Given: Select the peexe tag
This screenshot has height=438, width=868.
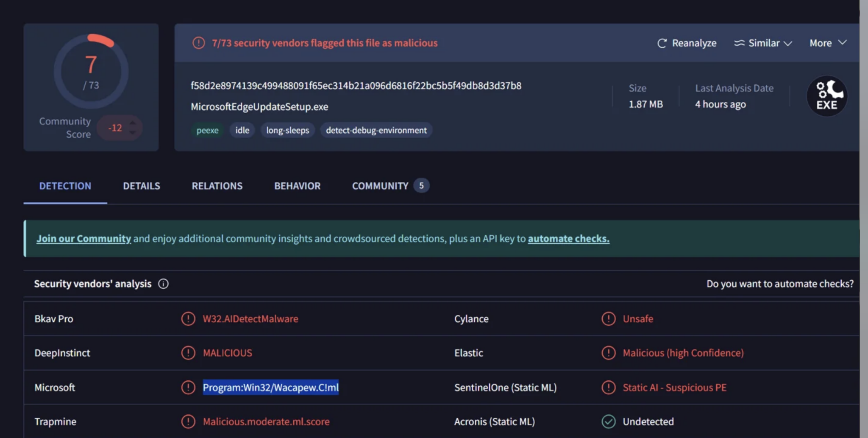Looking at the screenshot, I should pos(207,130).
